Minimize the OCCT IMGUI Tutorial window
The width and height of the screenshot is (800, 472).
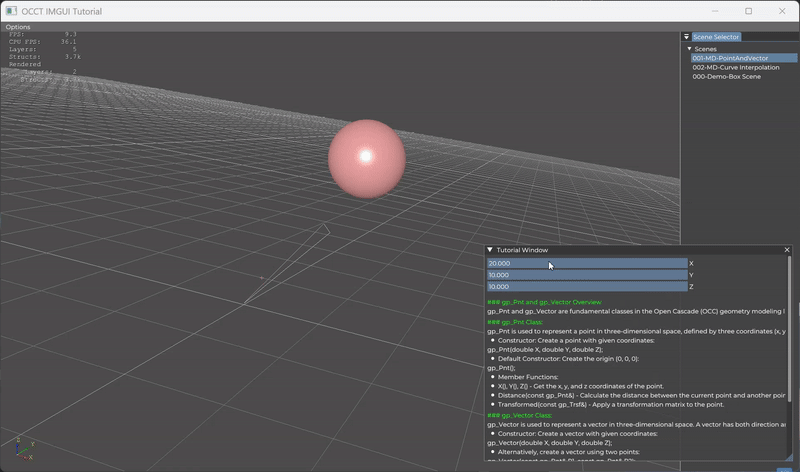(x=715, y=11)
